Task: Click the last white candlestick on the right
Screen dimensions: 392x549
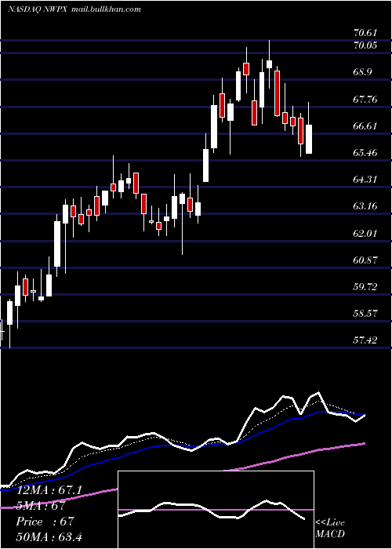Action: tap(309, 139)
